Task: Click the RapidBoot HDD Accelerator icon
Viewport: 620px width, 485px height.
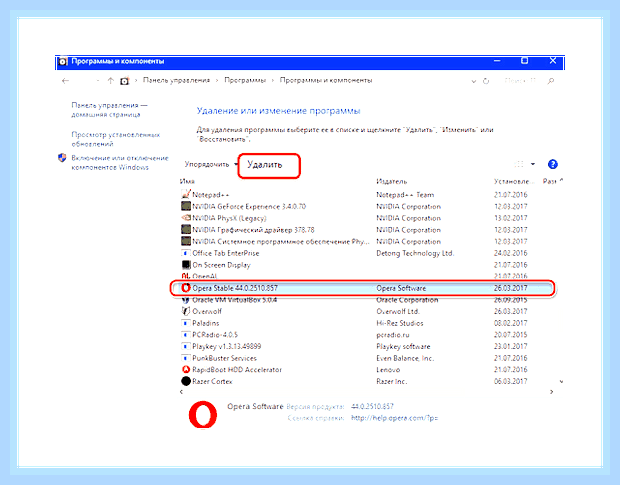Action: [x=185, y=370]
